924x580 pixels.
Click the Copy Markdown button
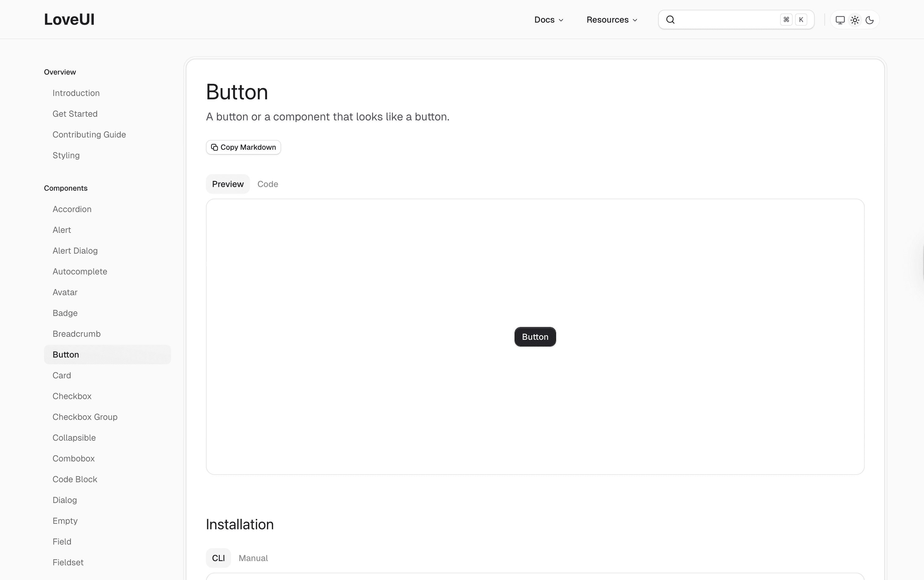click(243, 147)
